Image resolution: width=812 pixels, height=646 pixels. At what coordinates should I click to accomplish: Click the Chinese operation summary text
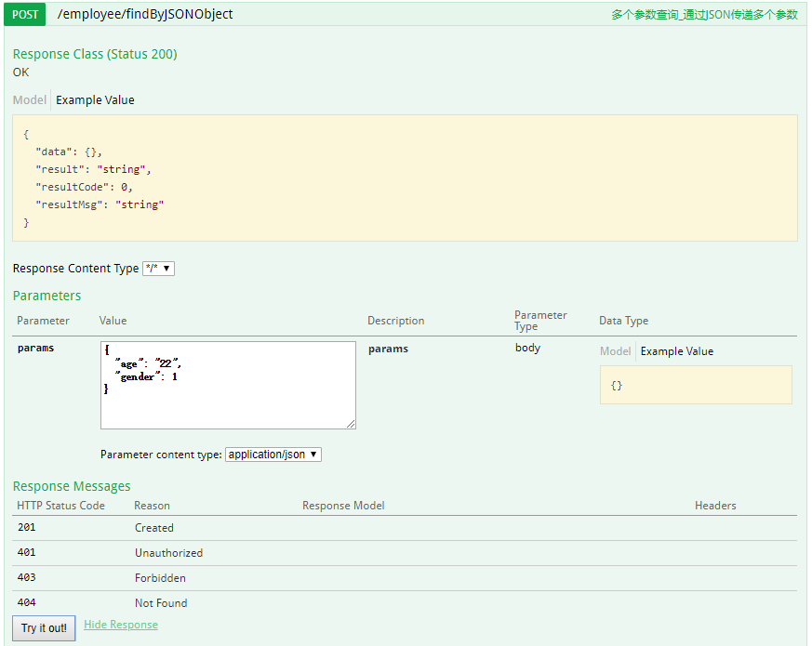pyautogui.click(x=704, y=15)
